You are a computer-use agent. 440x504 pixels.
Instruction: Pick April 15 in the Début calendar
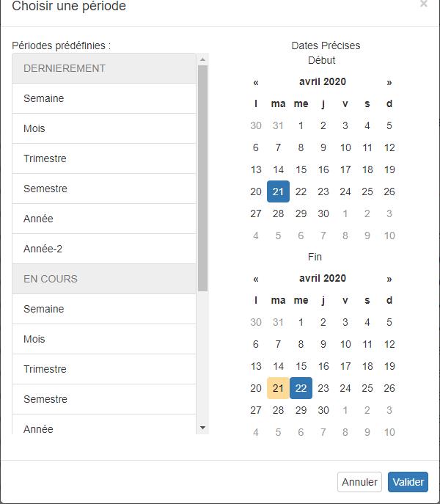301,169
